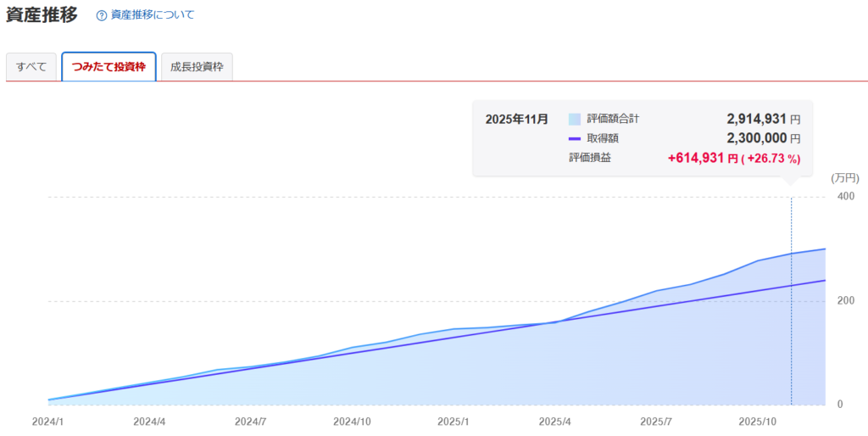Click the 2025/1 x-axis label
868x436 pixels.
point(454,422)
